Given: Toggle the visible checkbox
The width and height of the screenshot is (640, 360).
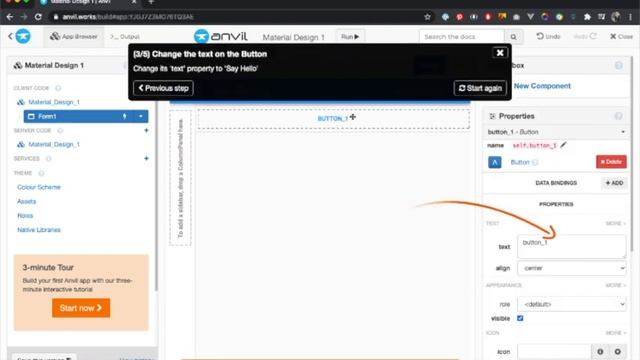Looking at the screenshot, I should tap(520, 318).
